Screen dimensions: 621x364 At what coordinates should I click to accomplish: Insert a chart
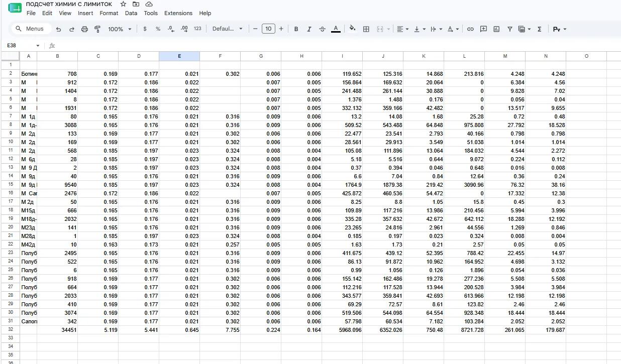point(496,29)
